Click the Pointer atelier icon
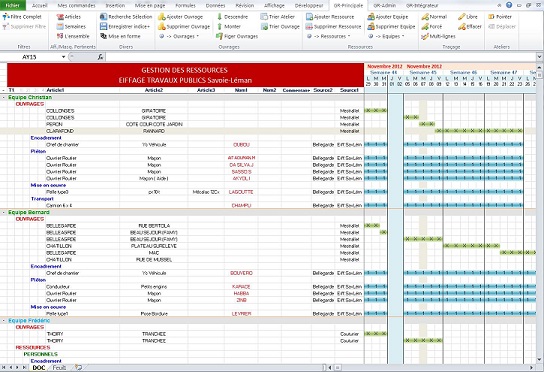 click(x=491, y=17)
